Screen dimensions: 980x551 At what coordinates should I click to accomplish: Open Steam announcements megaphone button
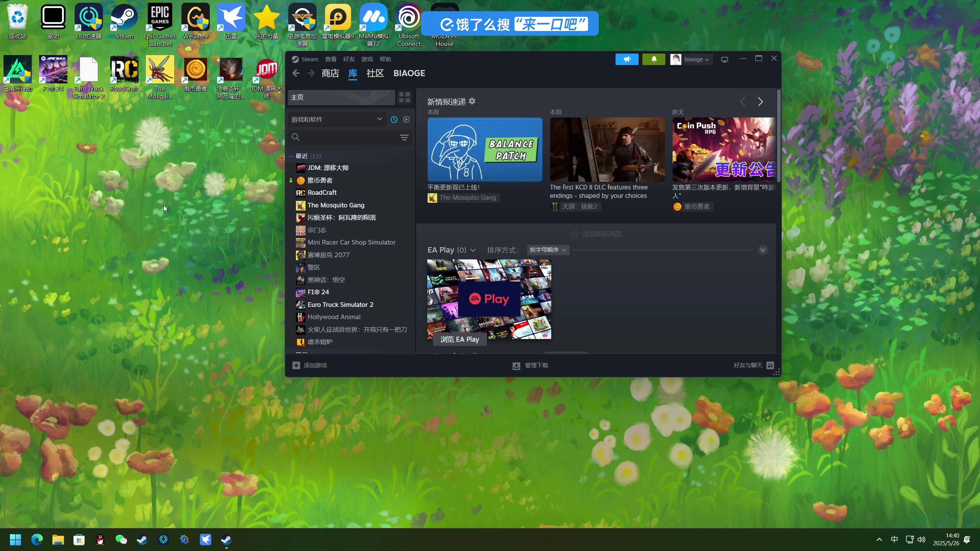point(627,59)
